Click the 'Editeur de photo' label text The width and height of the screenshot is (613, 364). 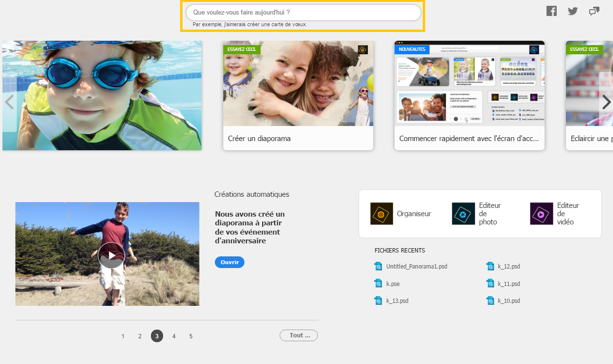click(490, 214)
